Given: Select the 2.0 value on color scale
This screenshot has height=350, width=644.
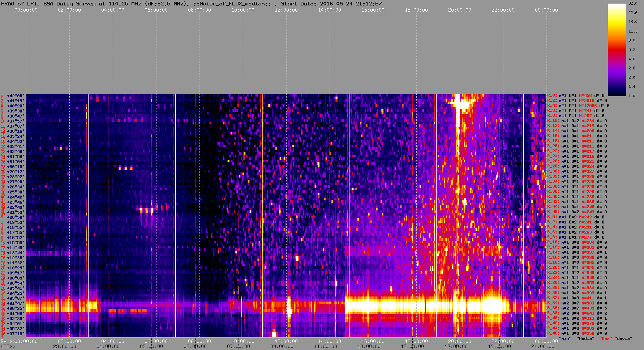Looking at the screenshot, I should [x=632, y=77].
